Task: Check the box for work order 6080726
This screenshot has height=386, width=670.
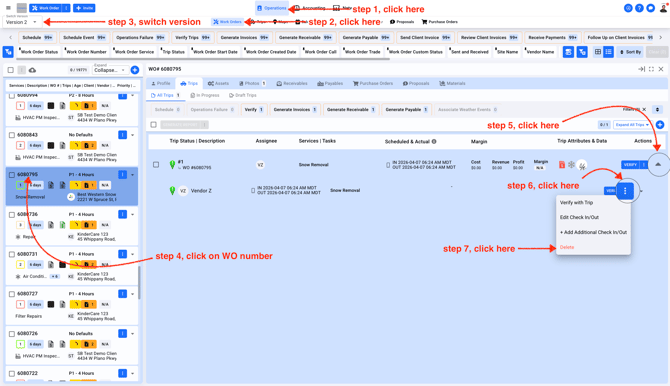Action: [12, 334]
